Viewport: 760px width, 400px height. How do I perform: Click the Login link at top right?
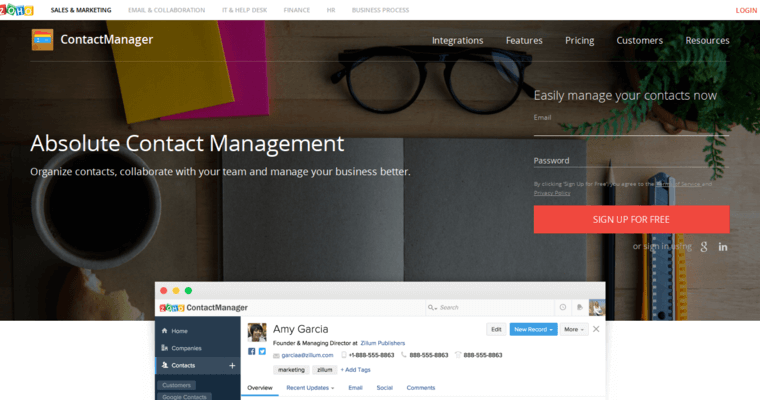(x=746, y=10)
